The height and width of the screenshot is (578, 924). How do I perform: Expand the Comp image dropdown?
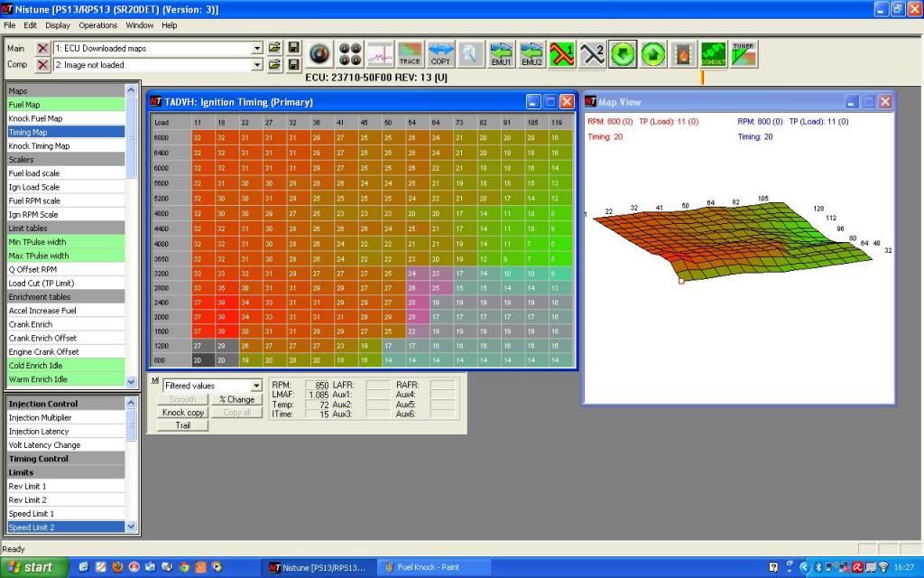[x=257, y=65]
